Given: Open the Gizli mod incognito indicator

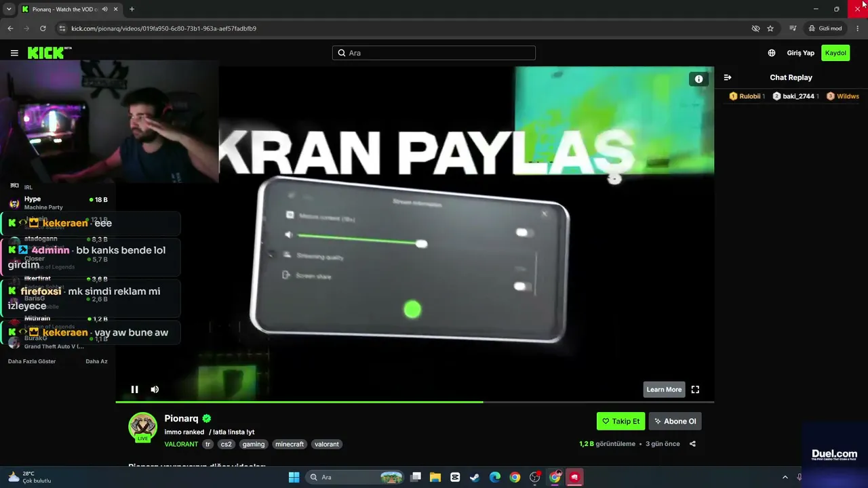Looking at the screenshot, I should coord(825,28).
